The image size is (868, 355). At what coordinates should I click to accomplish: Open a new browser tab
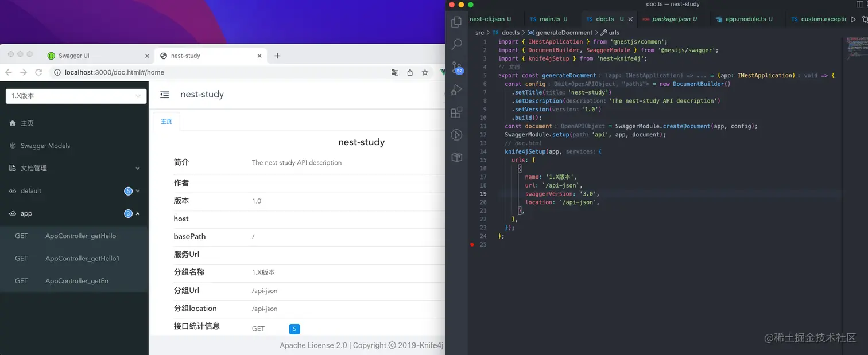click(277, 56)
